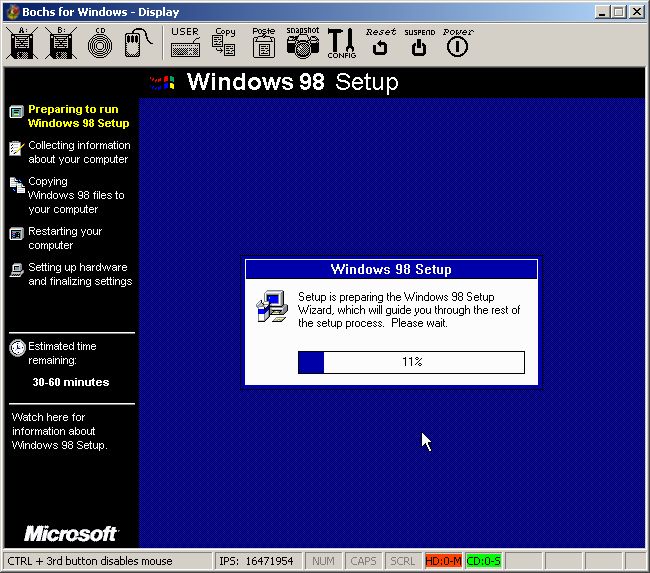
Task: Click the HD:0-M status indicator
Action: click(x=443, y=561)
